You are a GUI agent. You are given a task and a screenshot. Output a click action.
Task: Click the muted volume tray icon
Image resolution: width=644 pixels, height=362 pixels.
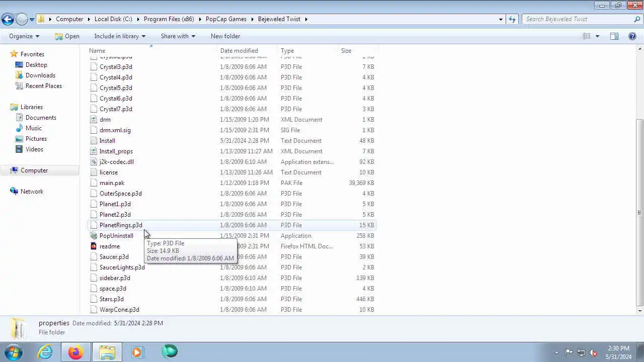[x=593, y=352]
